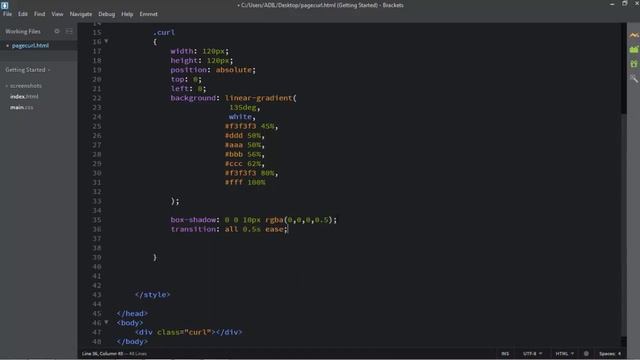This screenshot has height=360, width=640.
Task: Click the Spaces: 4 indentation setting
Action: point(610,353)
